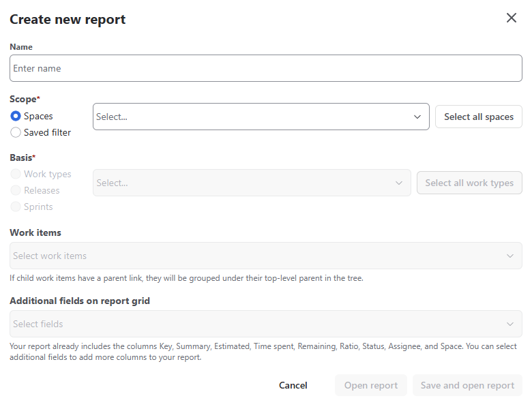
Task: Choose the Saved filter scope option
Action: click(x=16, y=133)
